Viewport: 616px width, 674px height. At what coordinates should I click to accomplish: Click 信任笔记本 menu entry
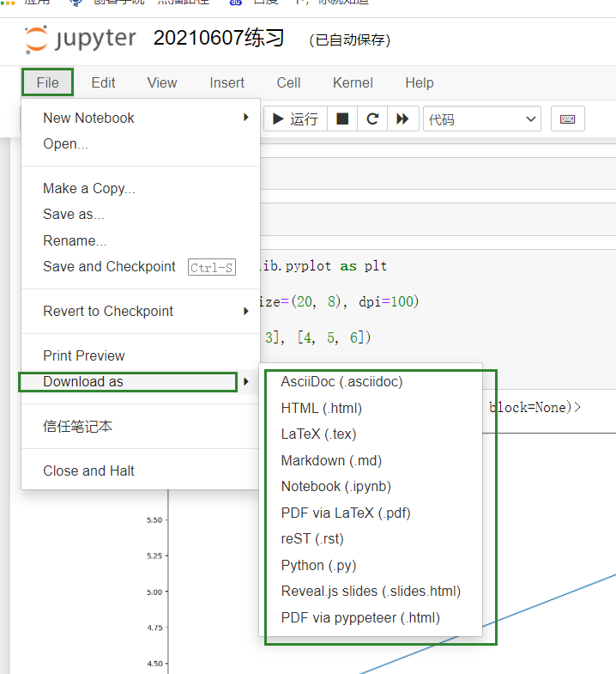coord(141,427)
